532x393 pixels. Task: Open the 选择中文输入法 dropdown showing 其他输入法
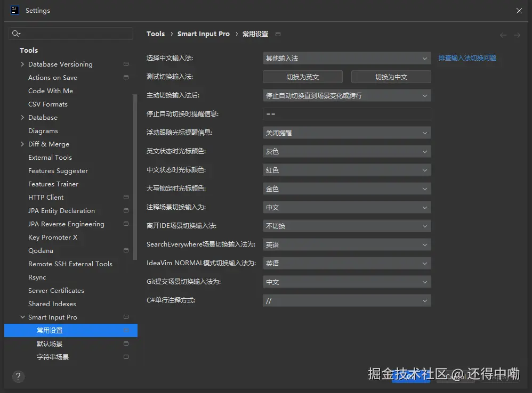[346, 58]
